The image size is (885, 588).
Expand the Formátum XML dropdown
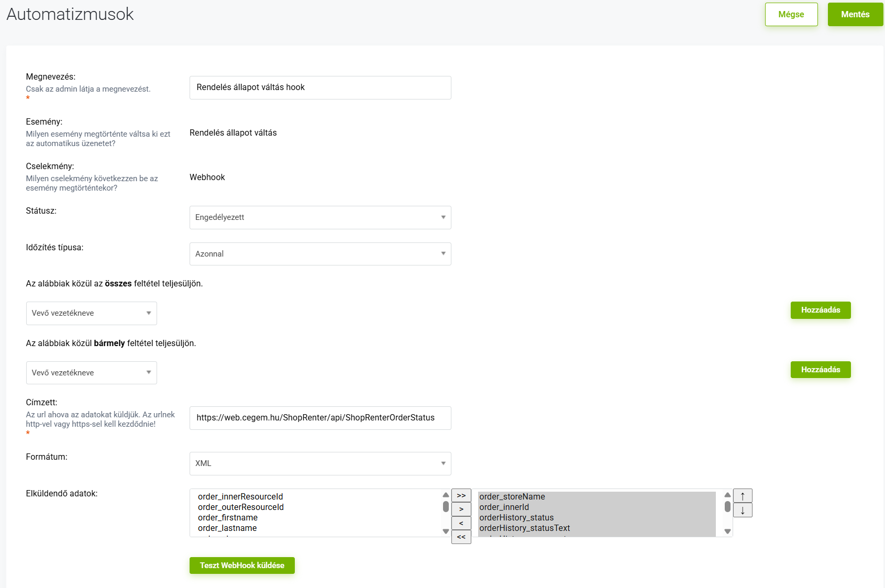click(x=320, y=463)
